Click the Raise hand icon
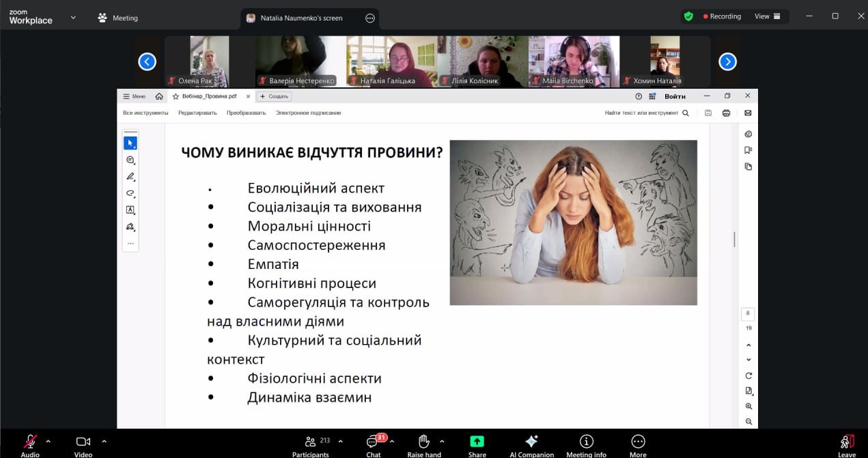868x458 pixels. point(423,442)
